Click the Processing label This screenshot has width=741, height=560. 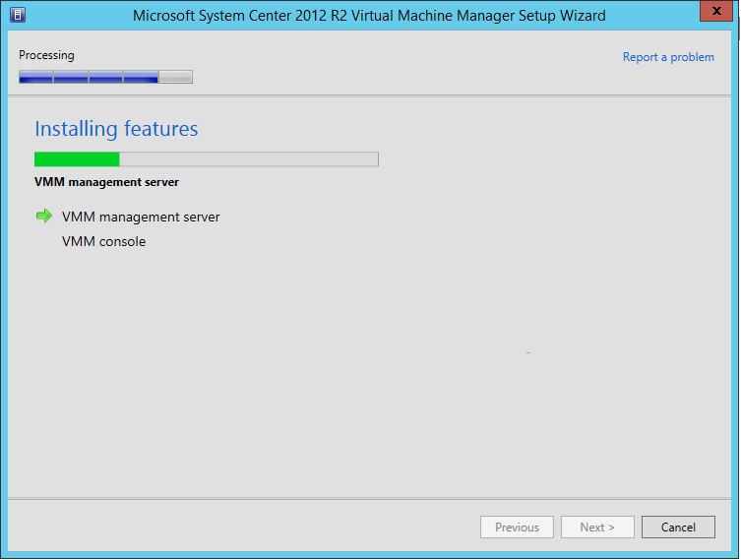click(46, 55)
